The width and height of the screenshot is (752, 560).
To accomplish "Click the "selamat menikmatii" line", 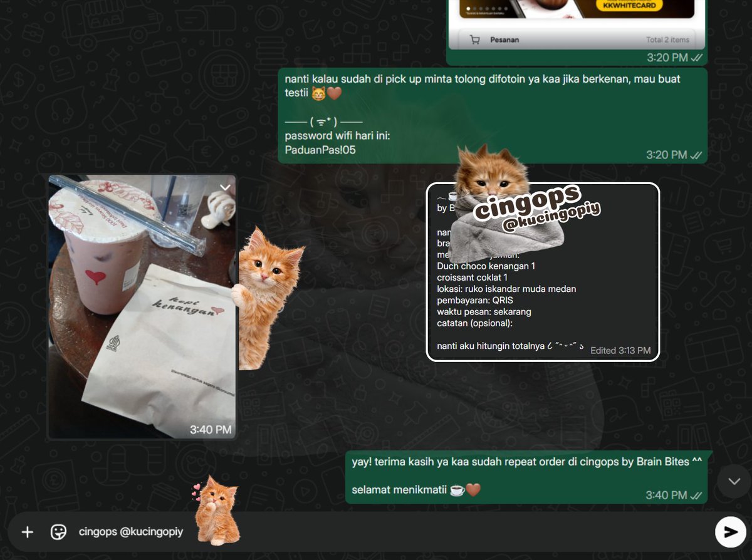I will coord(416,490).
